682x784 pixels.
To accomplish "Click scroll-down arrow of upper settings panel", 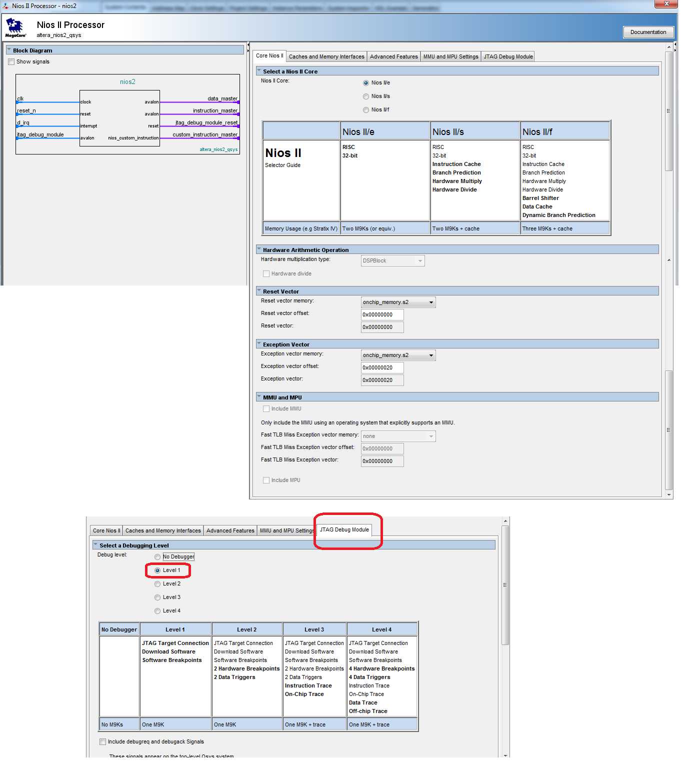I will pyautogui.click(x=669, y=495).
